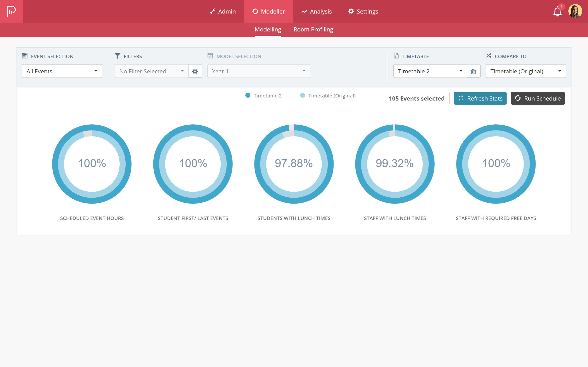Open the notifications bell
The height and width of the screenshot is (367, 588).
pyautogui.click(x=557, y=11)
